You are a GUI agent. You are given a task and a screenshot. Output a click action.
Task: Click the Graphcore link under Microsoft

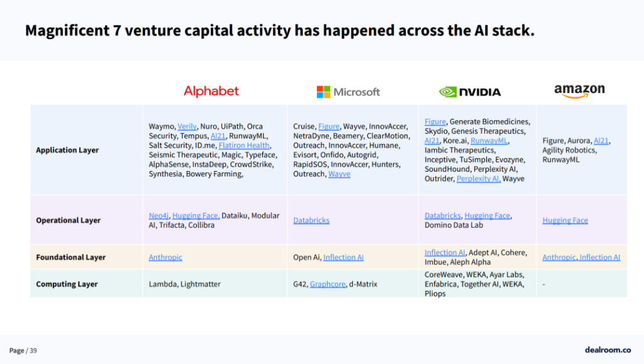(x=328, y=284)
